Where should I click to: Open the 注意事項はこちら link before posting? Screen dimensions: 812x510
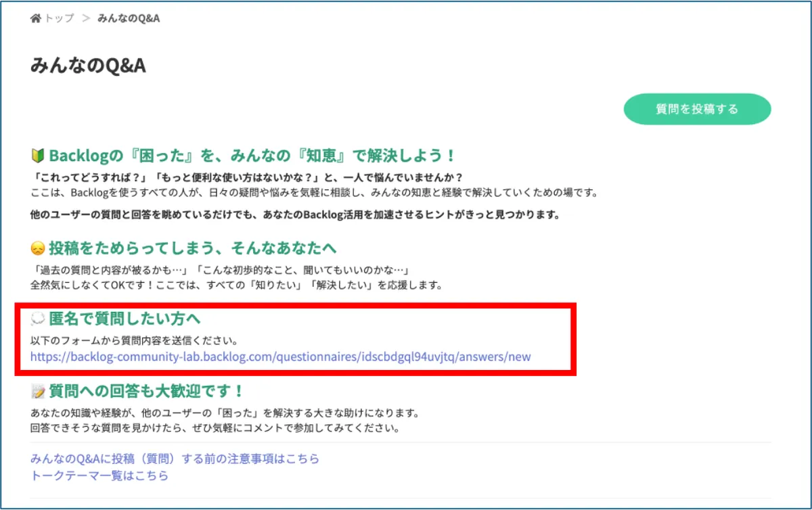(175, 459)
